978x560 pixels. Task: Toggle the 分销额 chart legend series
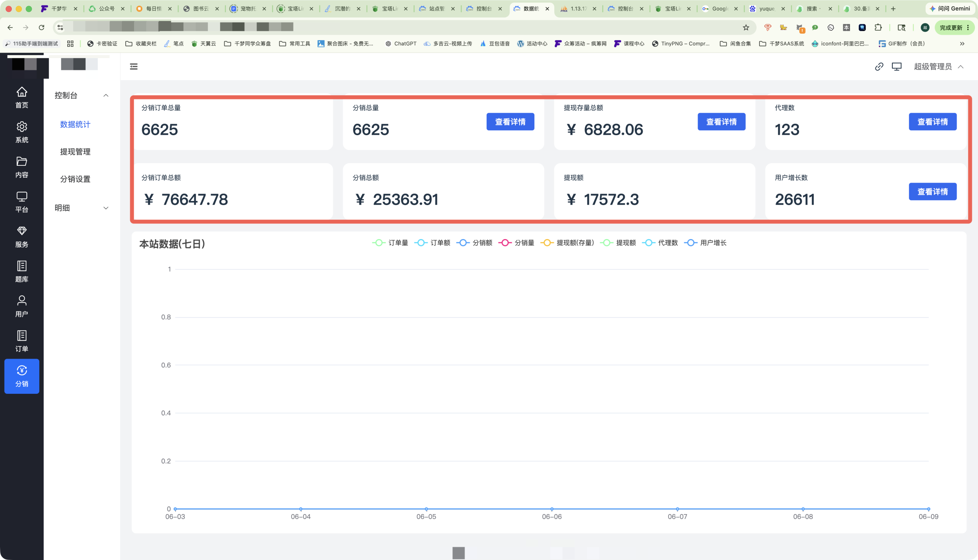coord(474,243)
